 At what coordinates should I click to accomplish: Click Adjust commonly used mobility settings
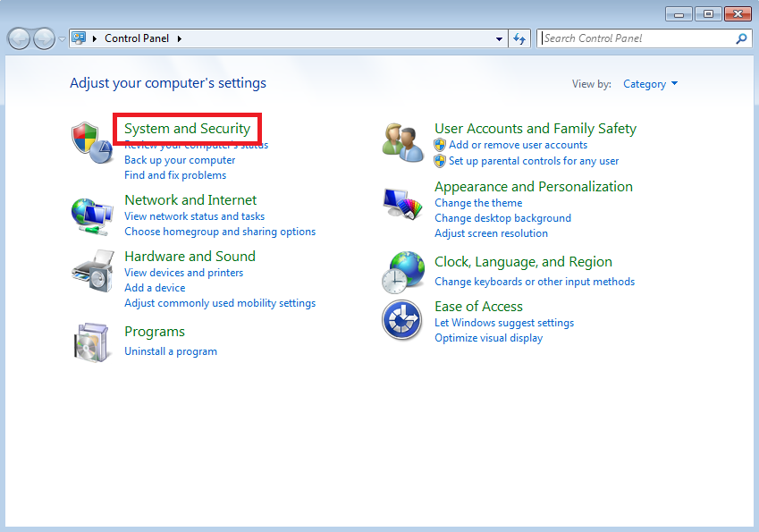(220, 303)
